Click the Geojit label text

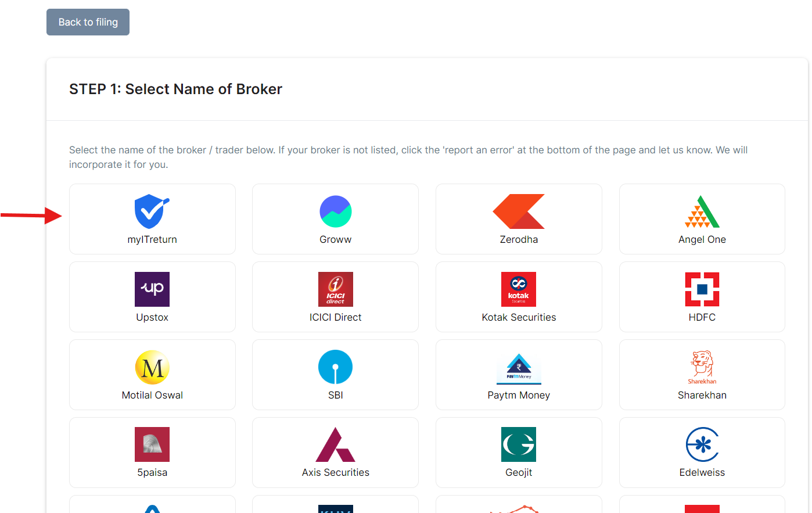tap(519, 472)
